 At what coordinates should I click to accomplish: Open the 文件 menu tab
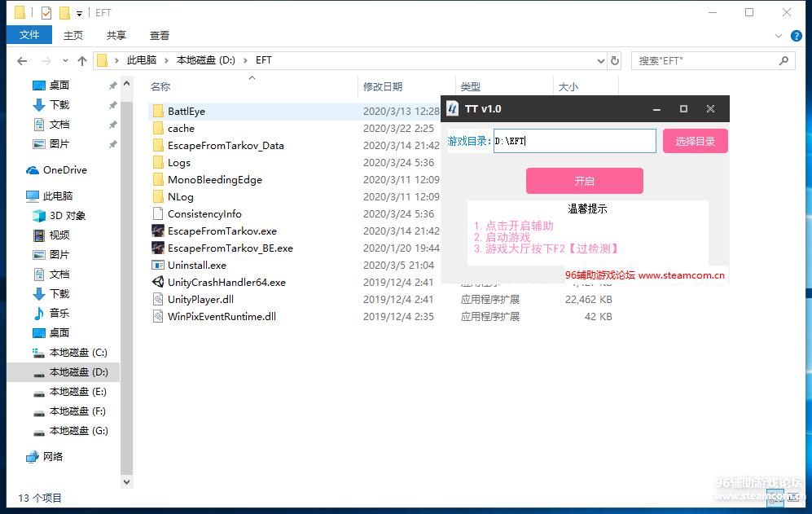(x=29, y=35)
